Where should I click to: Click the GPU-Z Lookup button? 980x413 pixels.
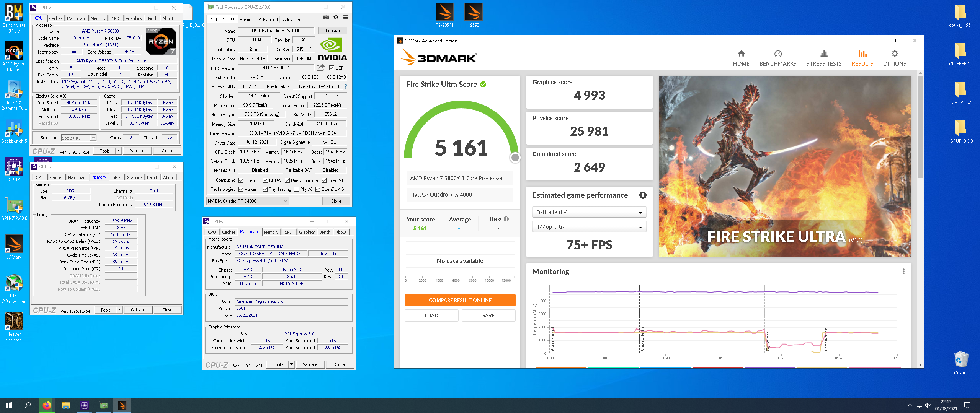tap(332, 31)
